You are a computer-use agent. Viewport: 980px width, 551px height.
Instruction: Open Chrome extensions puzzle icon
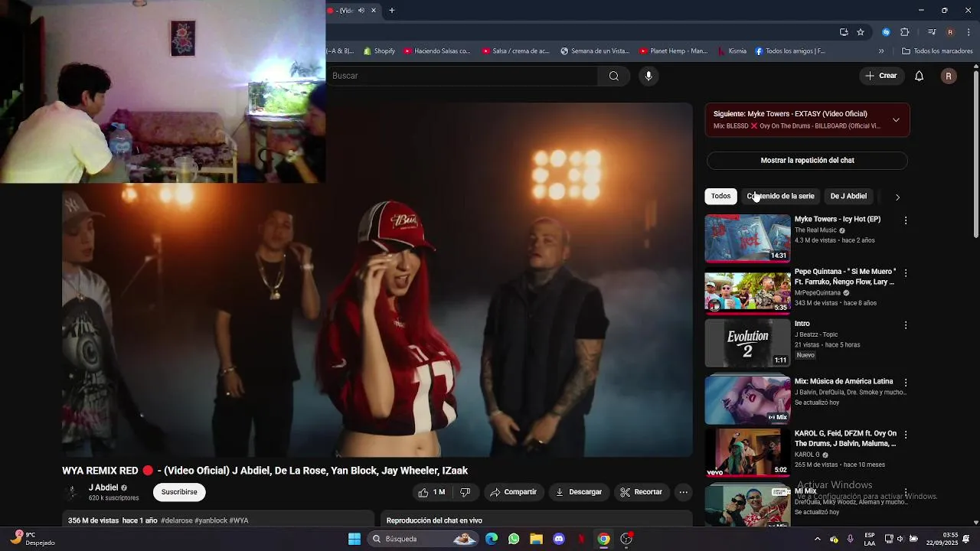pyautogui.click(x=904, y=32)
